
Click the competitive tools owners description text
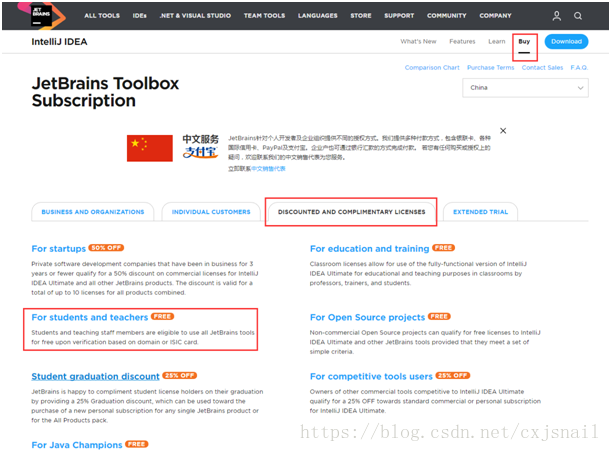pyautogui.click(x=425, y=401)
